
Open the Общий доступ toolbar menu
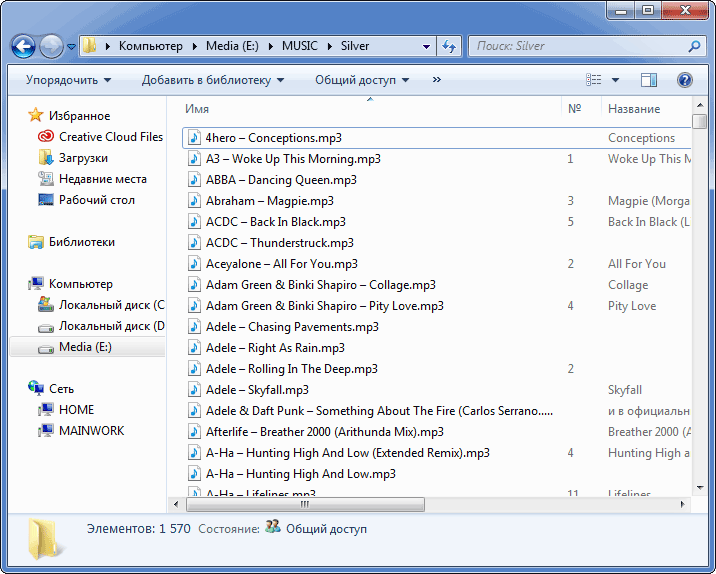[362, 80]
